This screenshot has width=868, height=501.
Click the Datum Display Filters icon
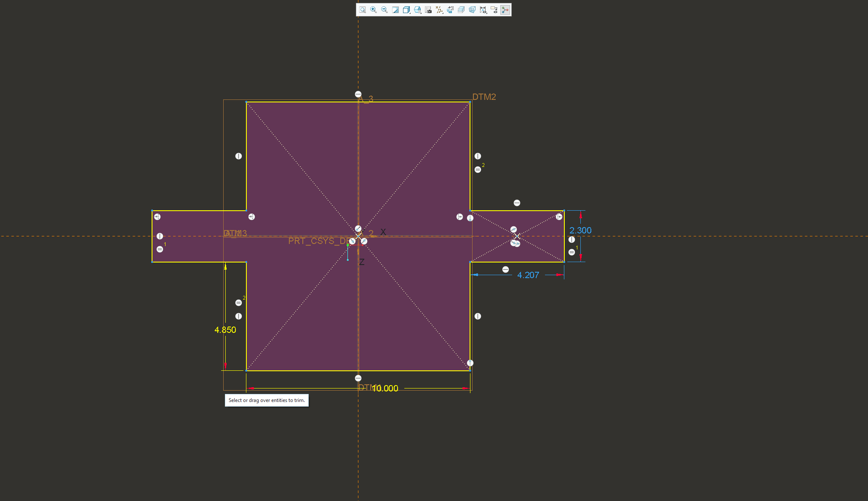(x=439, y=9)
